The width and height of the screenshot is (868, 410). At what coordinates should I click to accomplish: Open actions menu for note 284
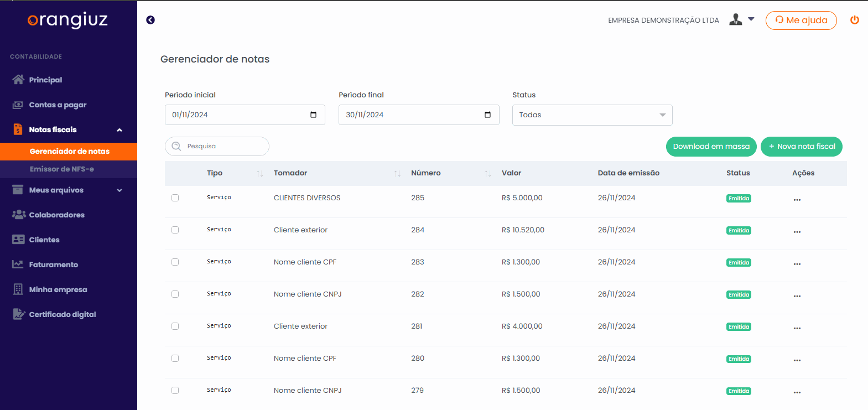click(x=797, y=232)
